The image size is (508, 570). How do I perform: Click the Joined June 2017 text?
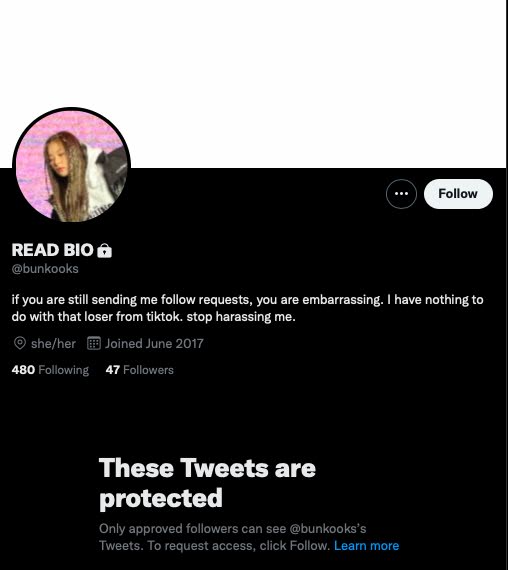click(154, 344)
